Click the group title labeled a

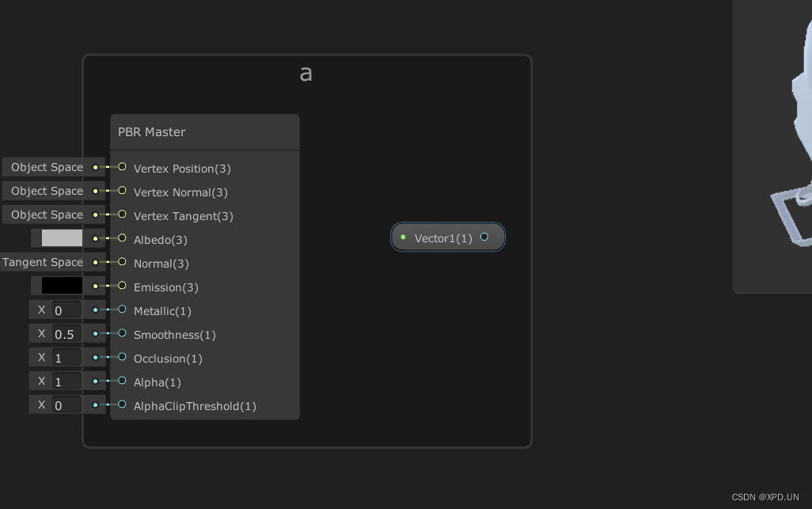point(305,74)
